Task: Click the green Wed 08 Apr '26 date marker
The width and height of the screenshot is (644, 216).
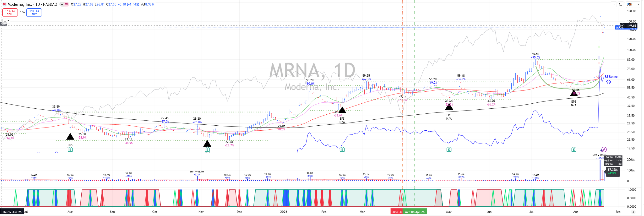Action: (415, 212)
